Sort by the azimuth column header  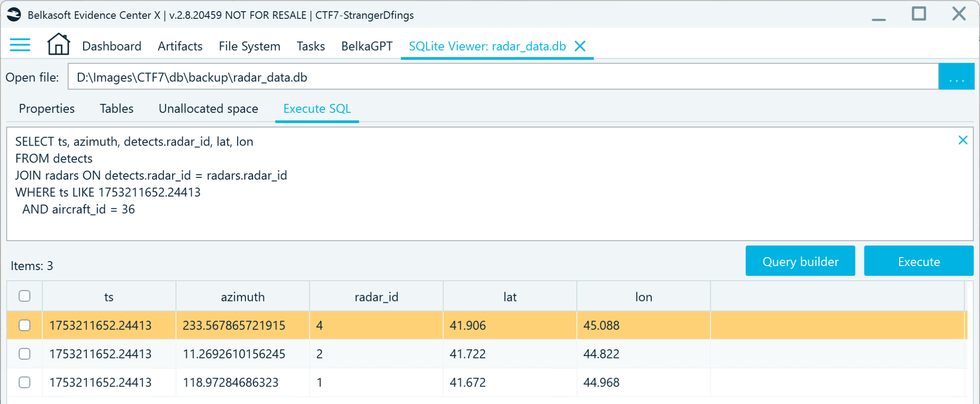coord(243,297)
